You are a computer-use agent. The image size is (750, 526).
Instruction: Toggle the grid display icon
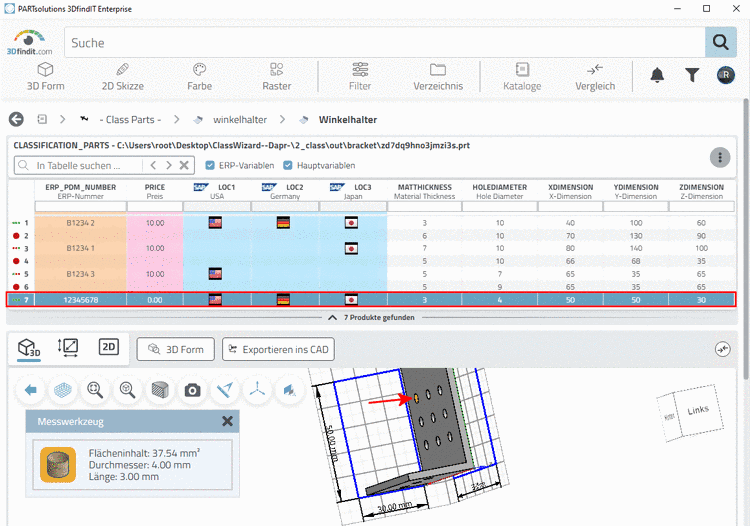pos(63,390)
